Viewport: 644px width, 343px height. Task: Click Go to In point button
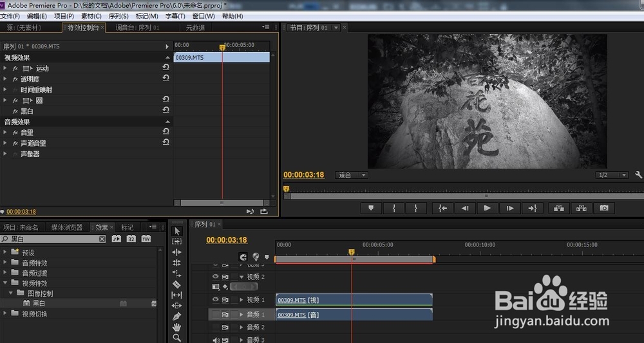pos(442,208)
